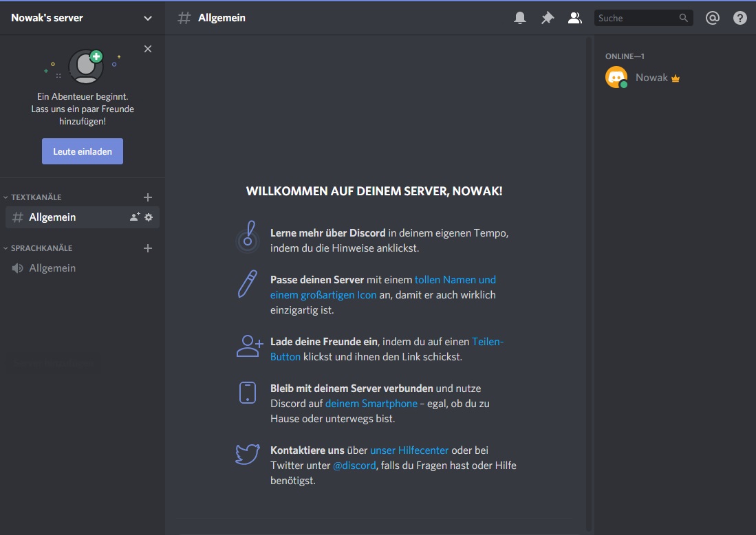Create invite for Allgemein text channel
This screenshot has width=756, height=535.
135,217
